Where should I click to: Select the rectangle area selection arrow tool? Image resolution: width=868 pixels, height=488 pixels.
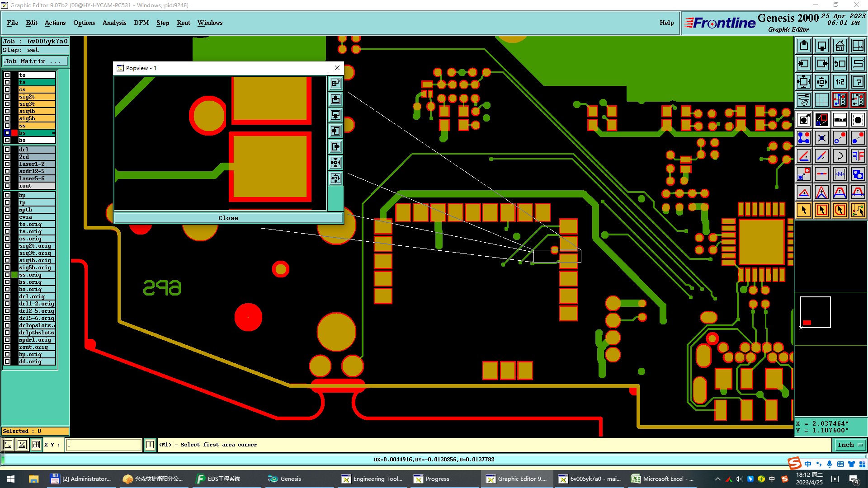[x=821, y=210]
